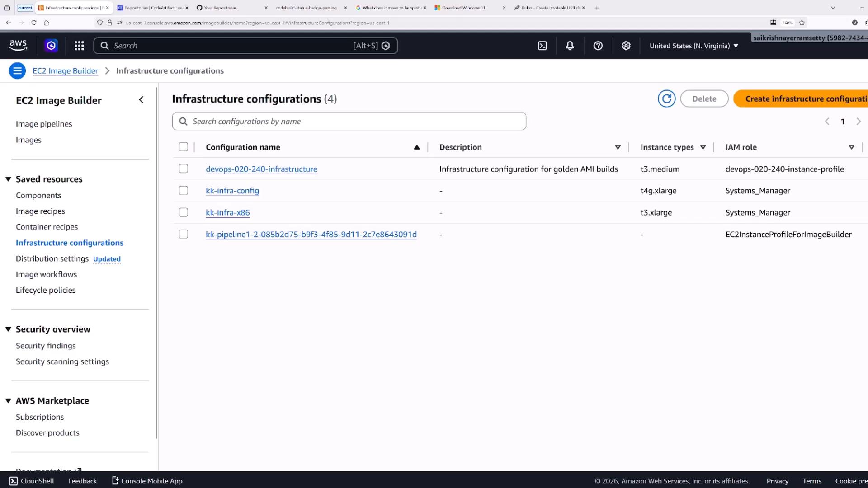
Task: Select all configurations header checkbox
Action: click(x=183, y=147)
